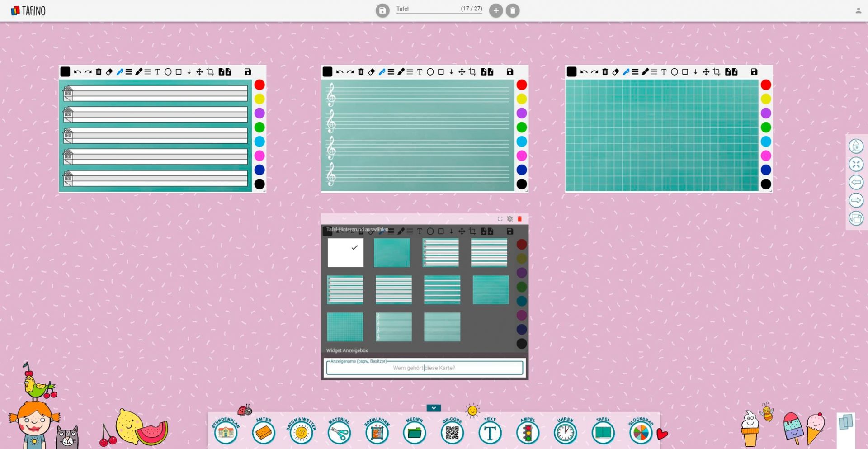Save the current Tafel page
The image size is (868, 449).
click(382, 10)
